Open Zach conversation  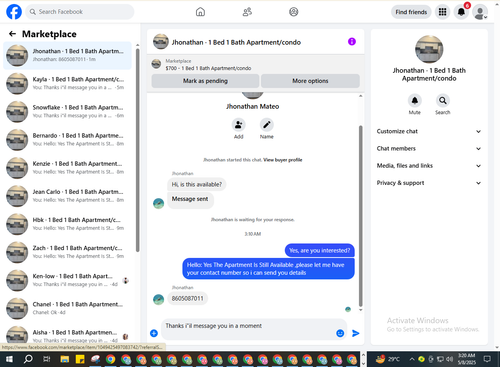[x=67, y=252]
